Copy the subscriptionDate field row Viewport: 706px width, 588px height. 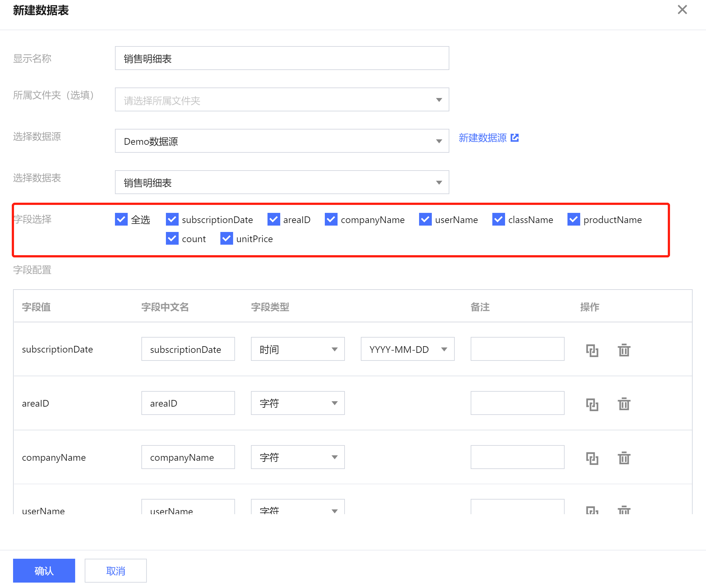592,350
